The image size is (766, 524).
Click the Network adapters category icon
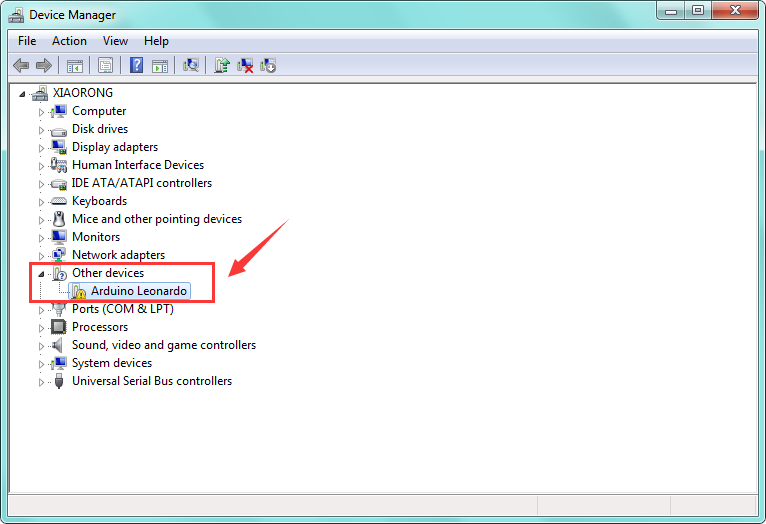pyautogui.click(x=59, y=254)
